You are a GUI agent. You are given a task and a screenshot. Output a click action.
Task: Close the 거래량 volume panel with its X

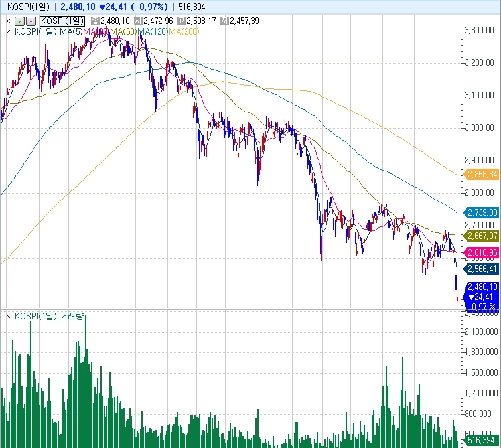click(8, 317)
